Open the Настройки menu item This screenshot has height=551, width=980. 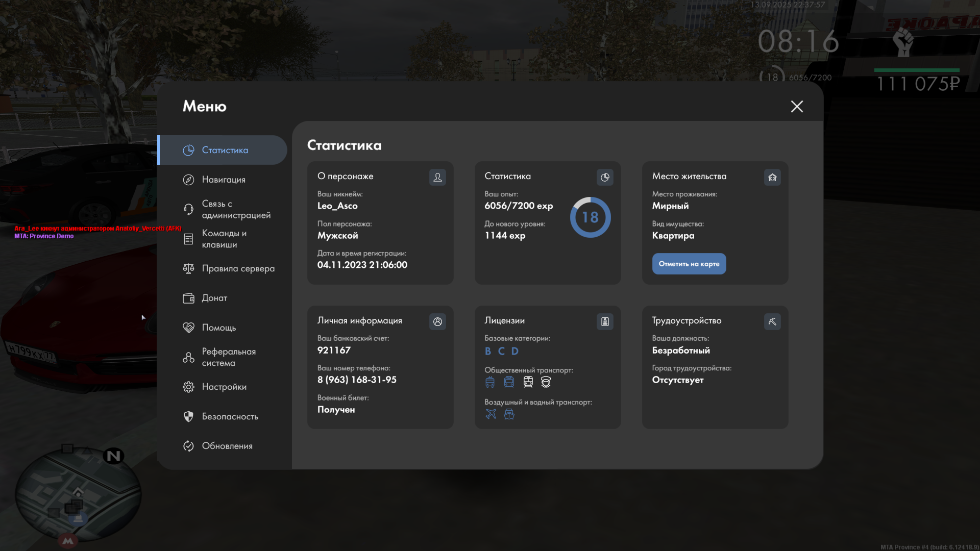point(224,387)
